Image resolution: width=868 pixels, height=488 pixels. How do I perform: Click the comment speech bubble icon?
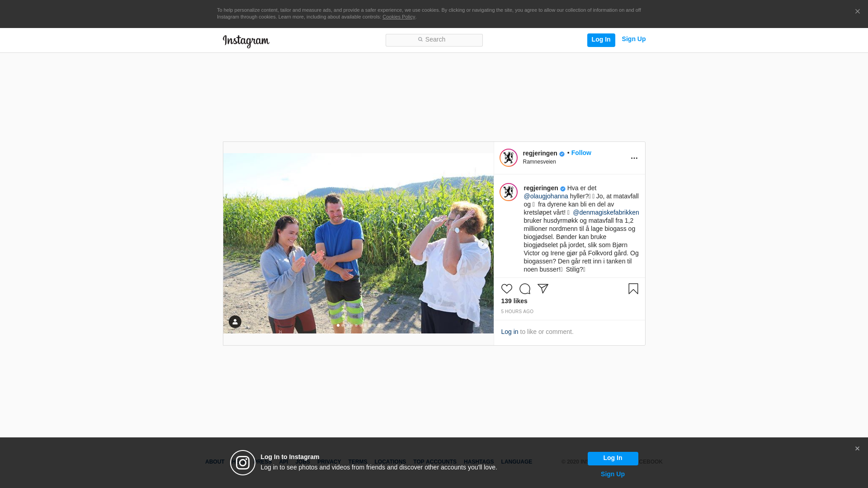pos(524,289)
